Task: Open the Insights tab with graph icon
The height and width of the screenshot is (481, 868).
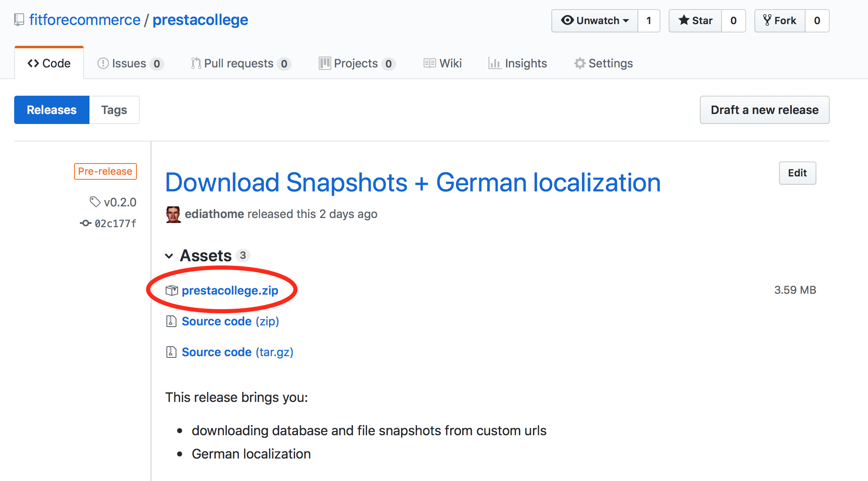Action: 518,63
